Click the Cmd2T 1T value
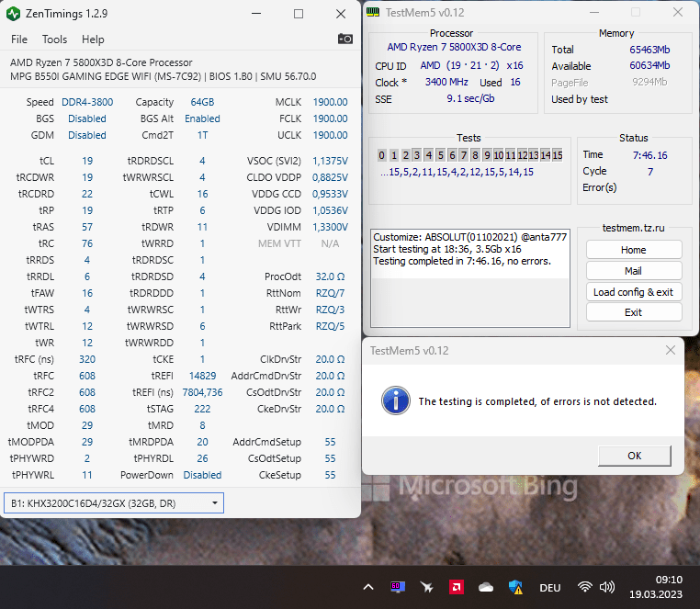Image resolution: width=700 pixels, height=609 pixels. (x=202, y=135)
